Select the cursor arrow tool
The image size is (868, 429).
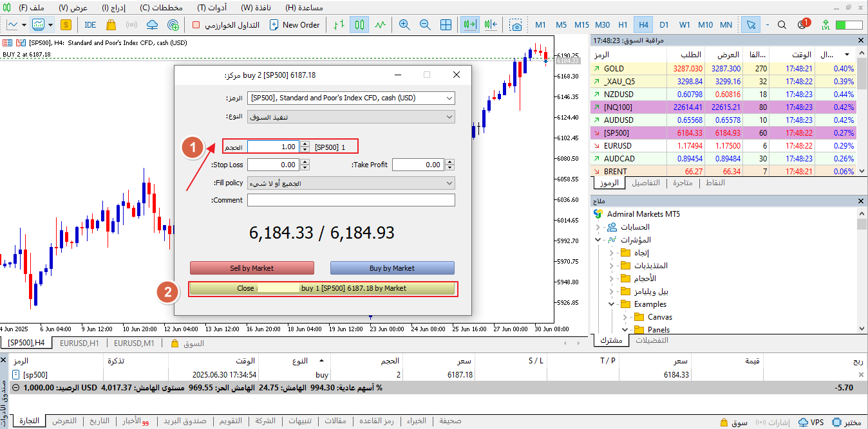[750, 24]
